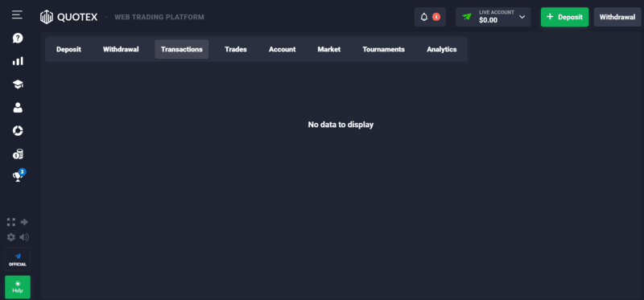This screenshot has height=300, width=644.
Task: Click the top-right Withdrawal button
Action: tap(617, 17)
